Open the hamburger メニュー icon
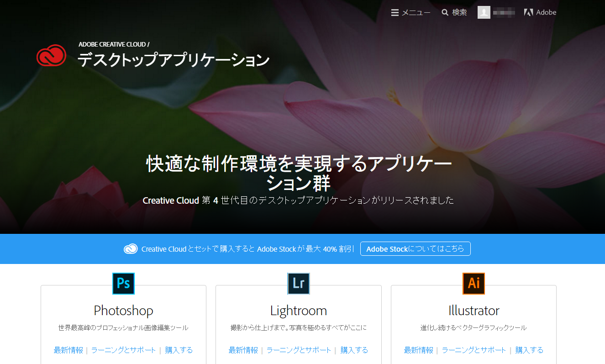The width and height of the screenshot is (605, 364). (395, 13)
